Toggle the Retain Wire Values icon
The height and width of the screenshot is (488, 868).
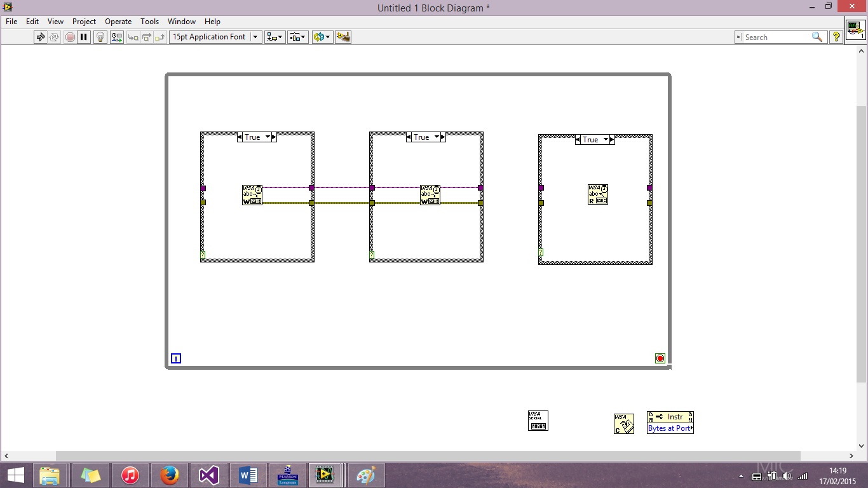(116, 37)
